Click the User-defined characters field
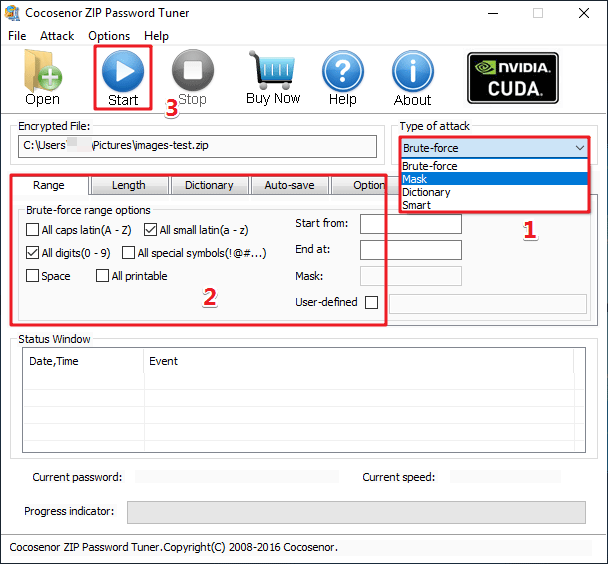This screenshot has height=564, width=608. (488, 304)
